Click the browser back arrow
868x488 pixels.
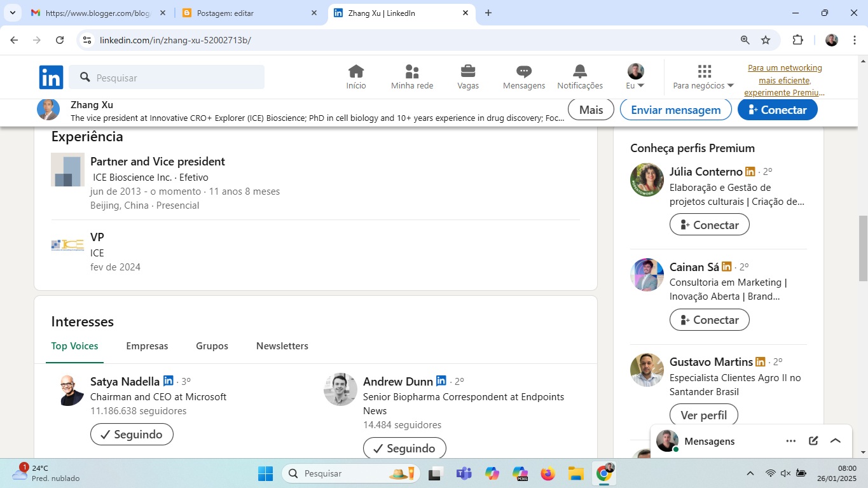pos(14,40)
